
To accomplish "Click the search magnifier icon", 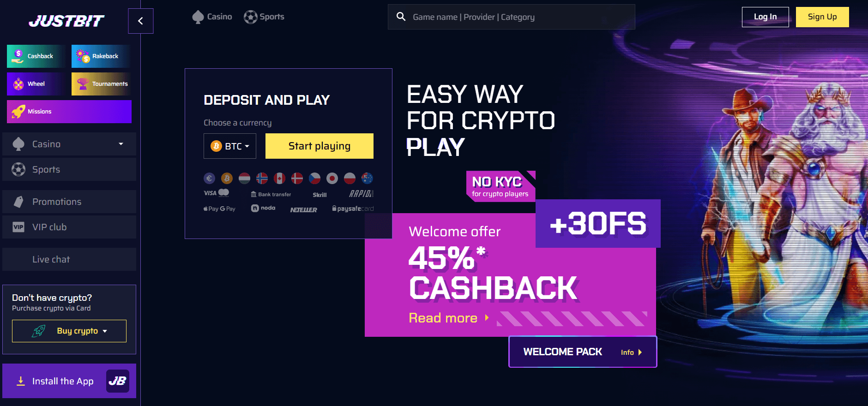I will pyautogui.click(x=401, y=17).
